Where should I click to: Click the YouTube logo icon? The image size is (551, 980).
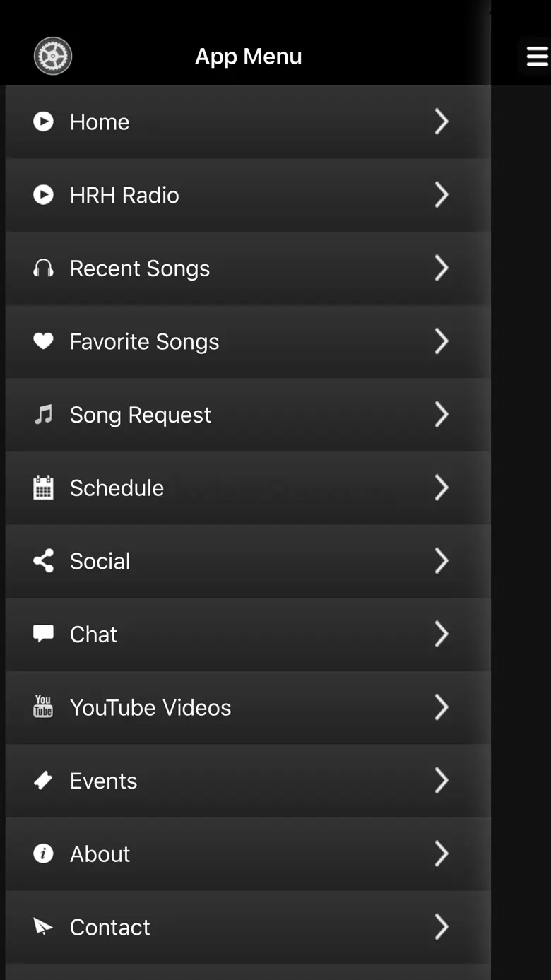pos(43,707)
